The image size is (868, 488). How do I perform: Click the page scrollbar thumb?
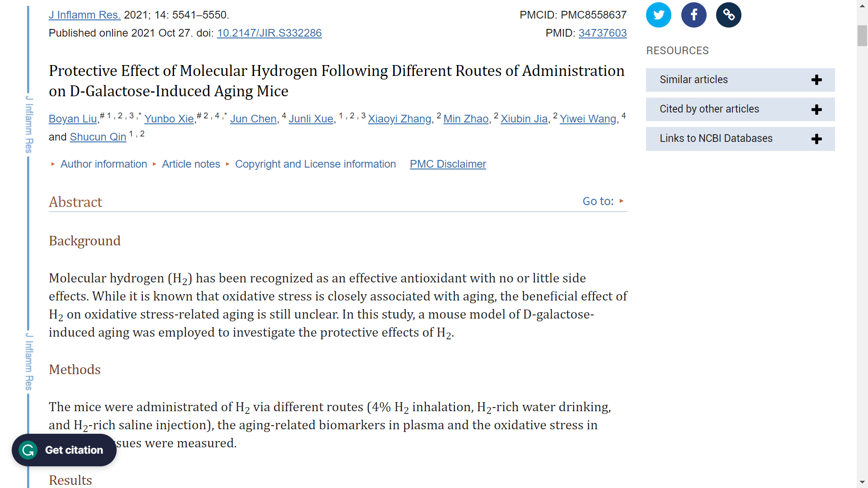(x=862, y=36)
